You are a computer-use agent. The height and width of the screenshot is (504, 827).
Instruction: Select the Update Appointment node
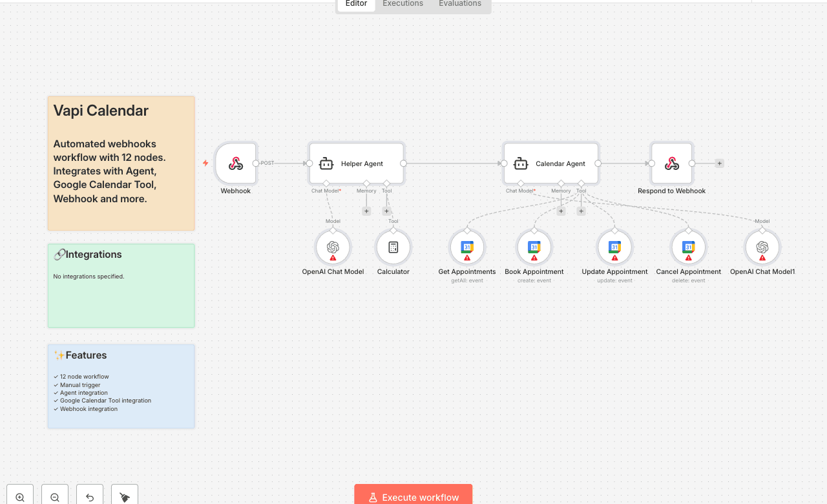(x=614, y=247)
